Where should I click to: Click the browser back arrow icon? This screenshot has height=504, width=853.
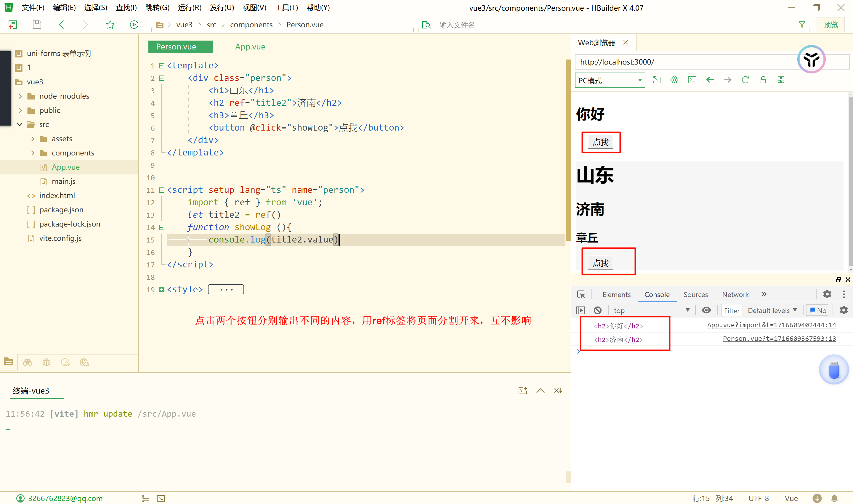tap(710, 80)
